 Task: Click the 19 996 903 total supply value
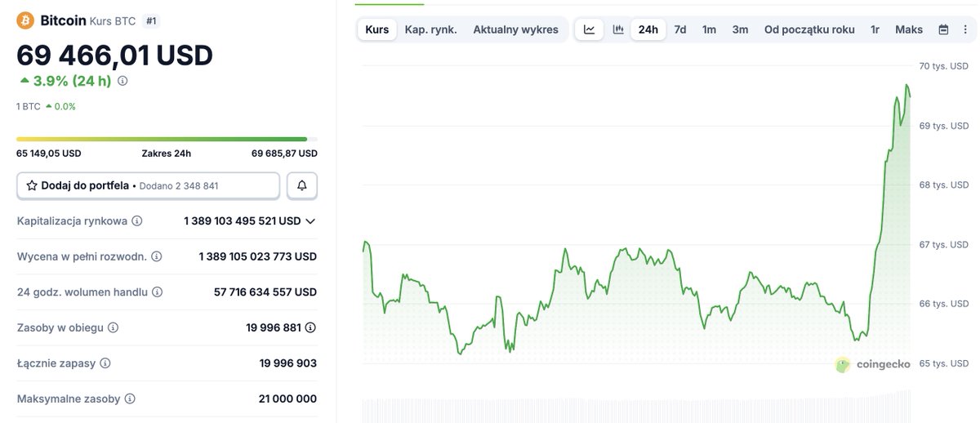pos(288,363)
